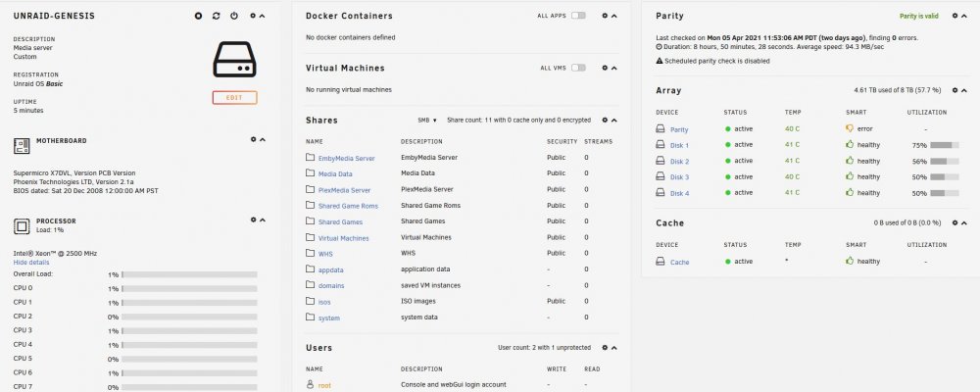The height and width of the screenshot is (392, 980).
Task: Click the reboot icon beside the server name
Action: pos(217,16)
